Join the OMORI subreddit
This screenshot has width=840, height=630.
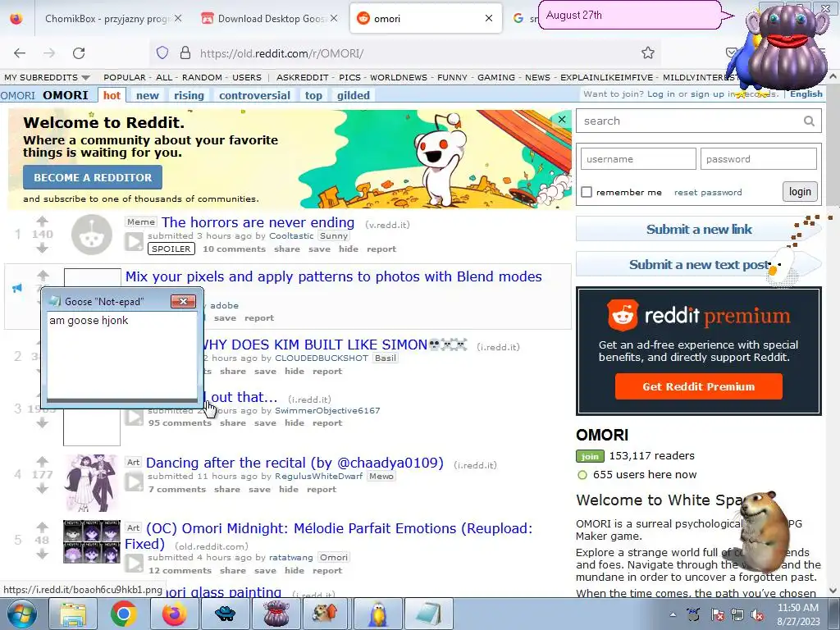[x=590, y=456]
